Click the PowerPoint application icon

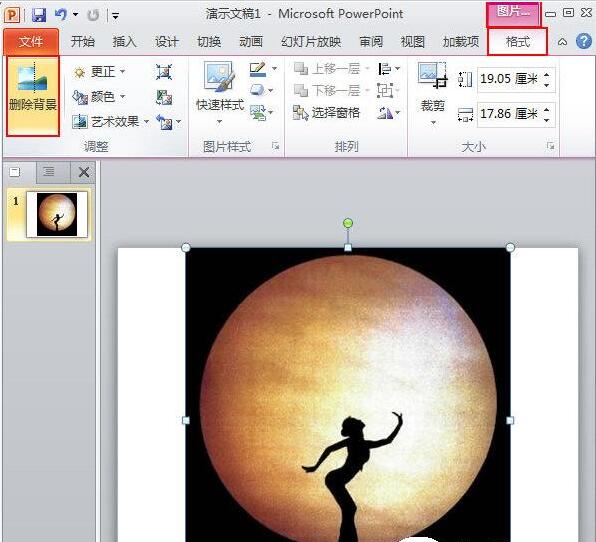12,15
